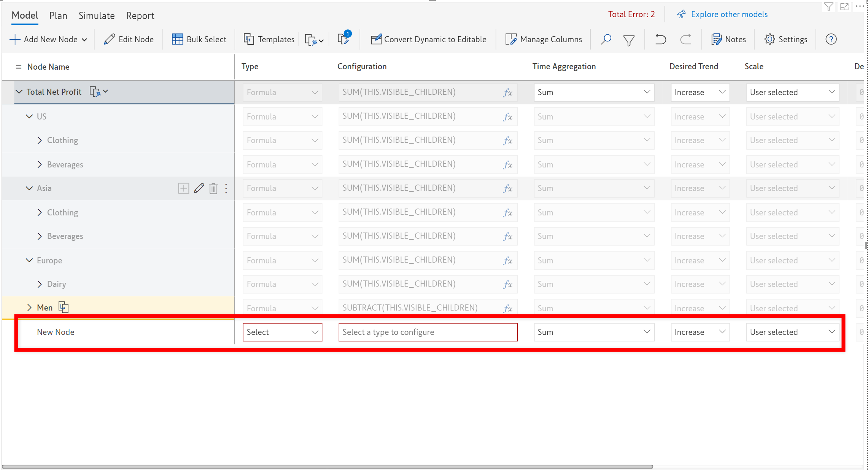Image resolution: width=868 pixels, height=470 pixels.
Task: Click the search magnifier icon in the toolbar
Action: pos(606,39)
